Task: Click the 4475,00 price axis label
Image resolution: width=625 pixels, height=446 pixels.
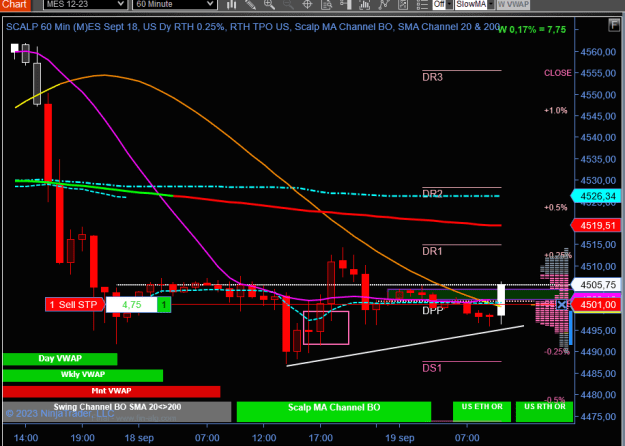Action: click(x=598, y=416)
